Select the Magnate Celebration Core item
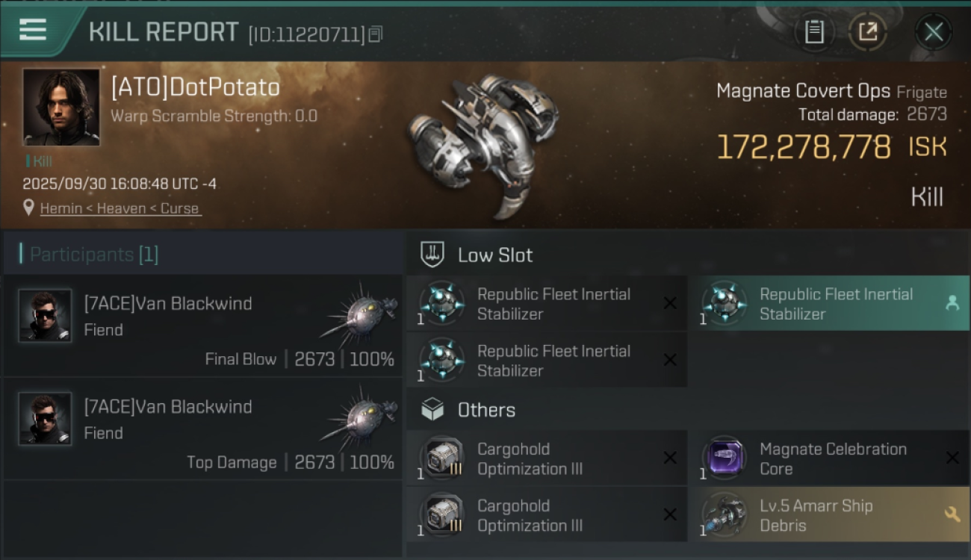Screen dimensions: 971x560 tap(828, 458)
